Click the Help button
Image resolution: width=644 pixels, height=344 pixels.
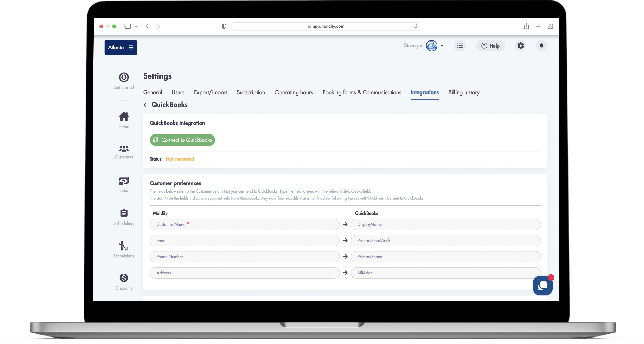click(490, 46)
